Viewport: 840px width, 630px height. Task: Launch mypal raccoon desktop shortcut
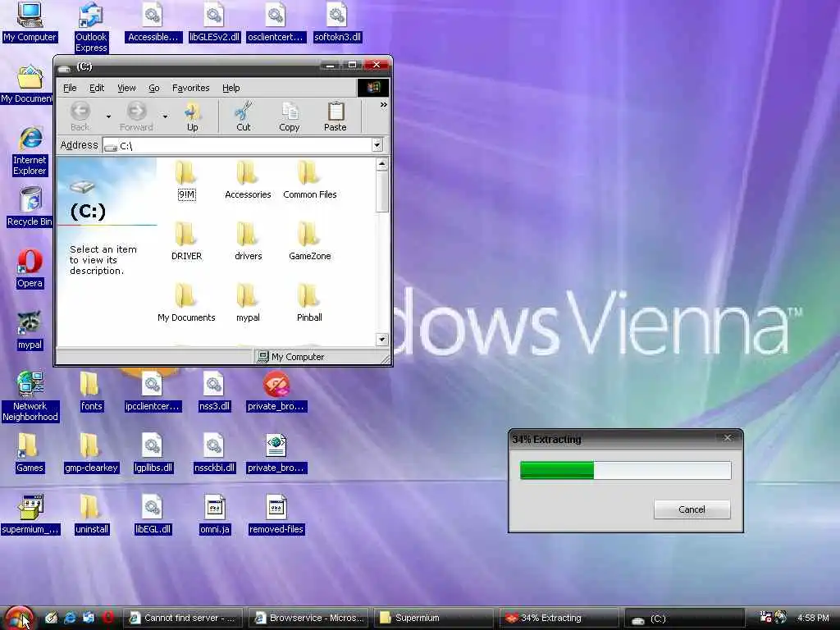[x=30, y=331]
